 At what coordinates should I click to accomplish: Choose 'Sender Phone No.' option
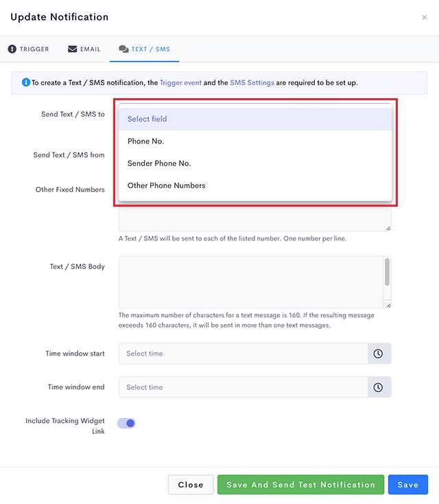click(255, 163)
